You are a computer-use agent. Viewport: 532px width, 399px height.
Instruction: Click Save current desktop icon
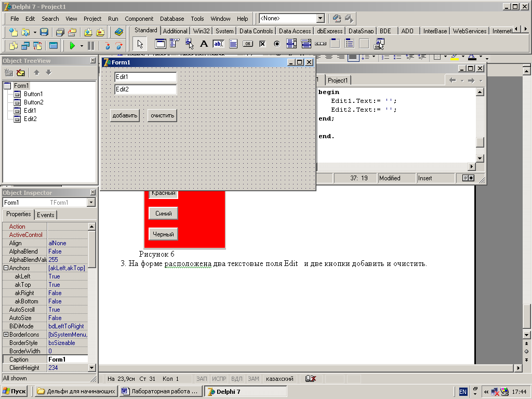click(x=337, y=18)
